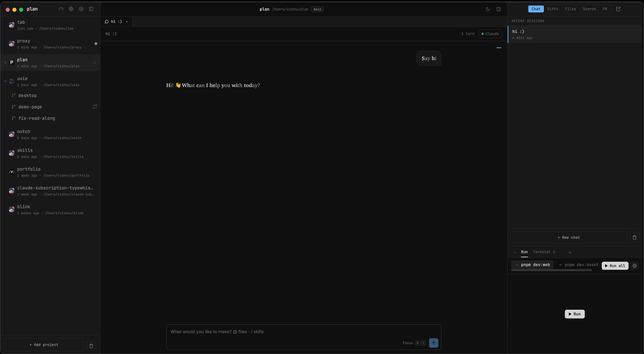Click the grid dots icon beside demo-page
The image size is (644, 354).
[x=95, y=107]
